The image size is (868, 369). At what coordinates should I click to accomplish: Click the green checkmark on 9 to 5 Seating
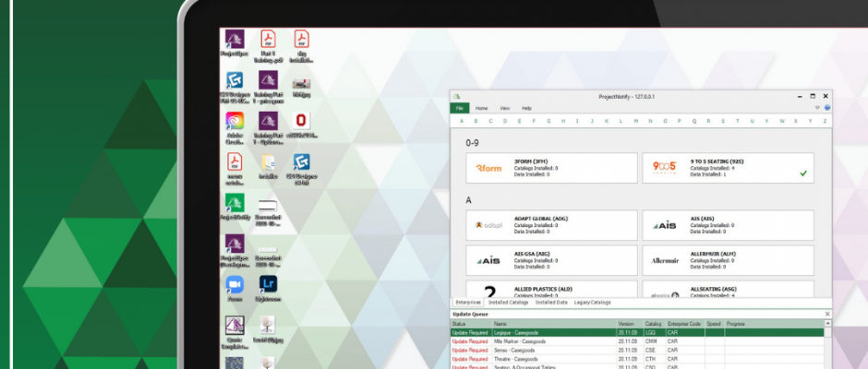[803, 173]
